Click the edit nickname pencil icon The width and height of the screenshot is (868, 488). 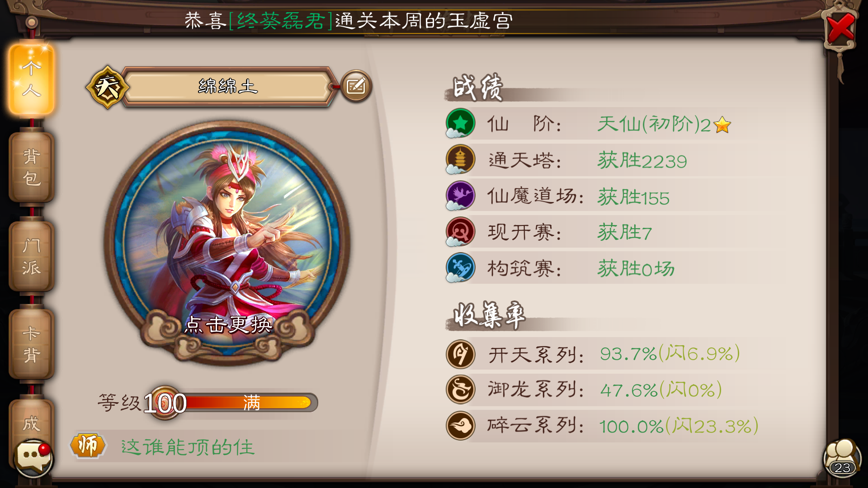pyautogui.click(x=356, y=86)
